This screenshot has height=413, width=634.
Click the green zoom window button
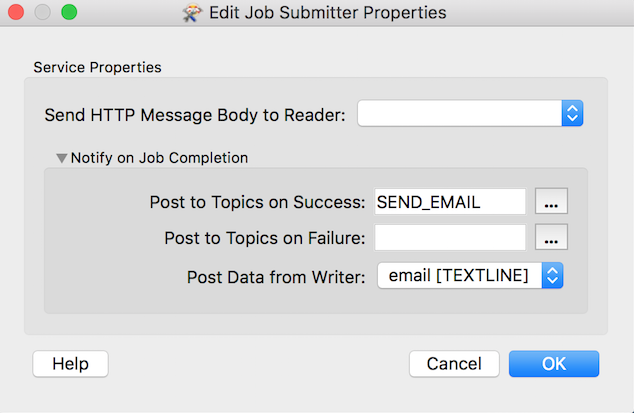coord(69,12)
